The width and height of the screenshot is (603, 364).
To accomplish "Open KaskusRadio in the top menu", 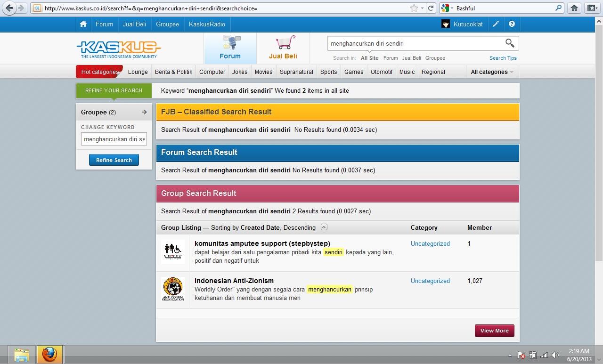I will pyautogui.click(x=207, y=24).
